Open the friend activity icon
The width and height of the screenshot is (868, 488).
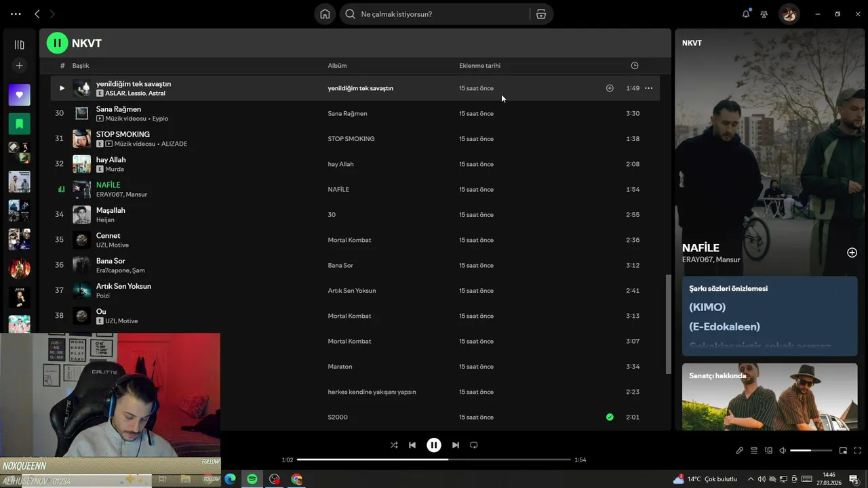tap(764, 14)
